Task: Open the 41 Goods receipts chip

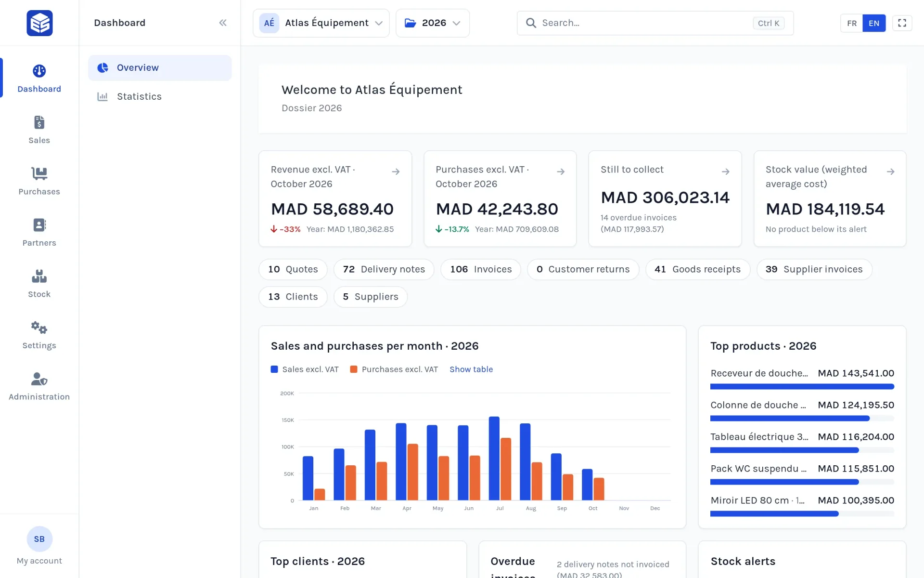Action: click(697, 269)
